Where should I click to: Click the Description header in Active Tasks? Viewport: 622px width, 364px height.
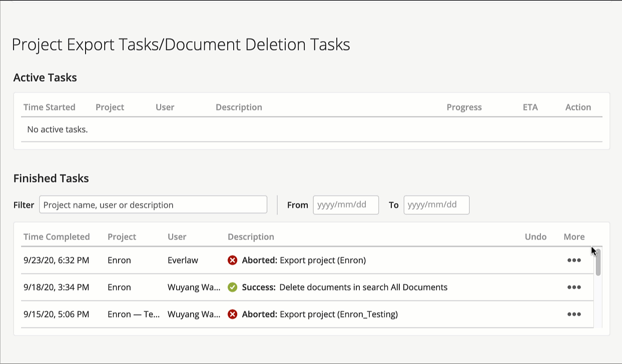[x=239, y=107]
